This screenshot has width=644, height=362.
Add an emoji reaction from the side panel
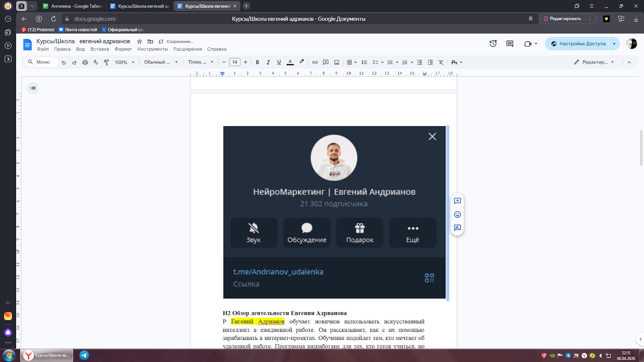457,214
